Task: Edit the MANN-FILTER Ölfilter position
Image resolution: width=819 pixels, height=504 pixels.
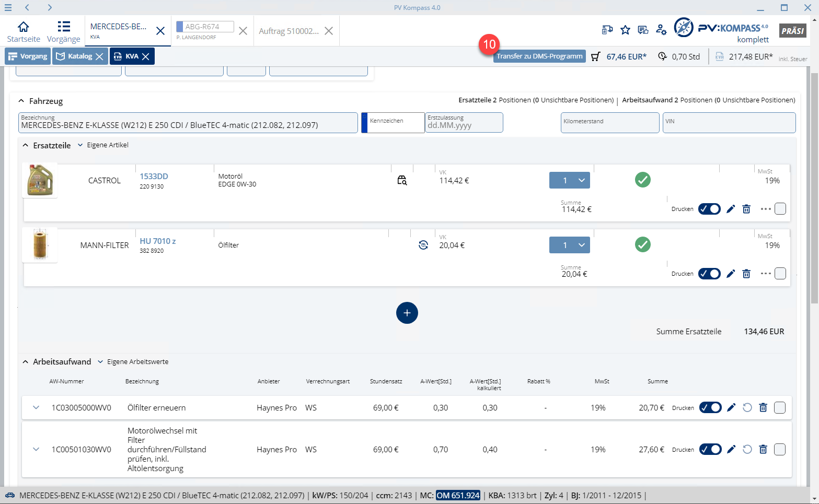Action: click(731, 274)
